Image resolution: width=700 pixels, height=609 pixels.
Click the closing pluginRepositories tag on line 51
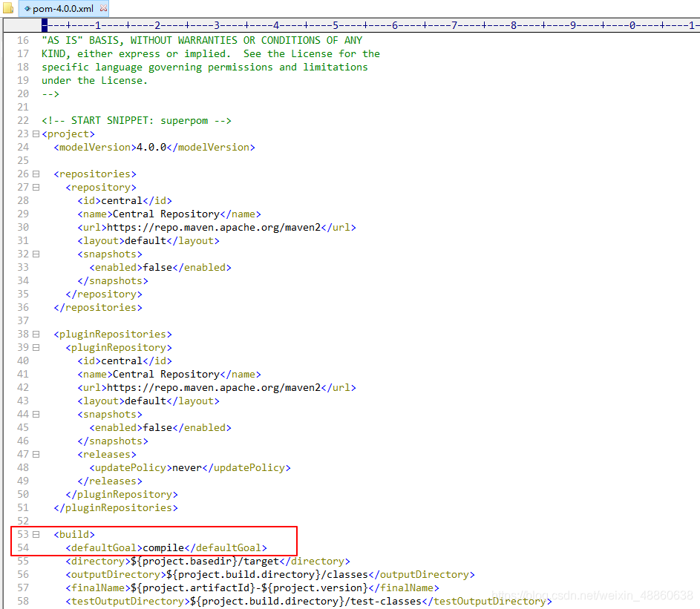[x=116, y=508]
